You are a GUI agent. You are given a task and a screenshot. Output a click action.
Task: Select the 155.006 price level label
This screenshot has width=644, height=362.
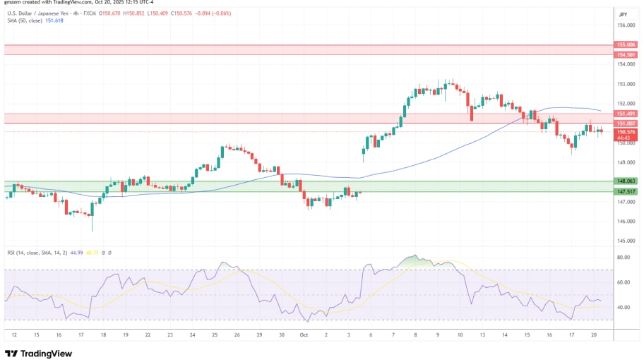[x=626, y=44]
